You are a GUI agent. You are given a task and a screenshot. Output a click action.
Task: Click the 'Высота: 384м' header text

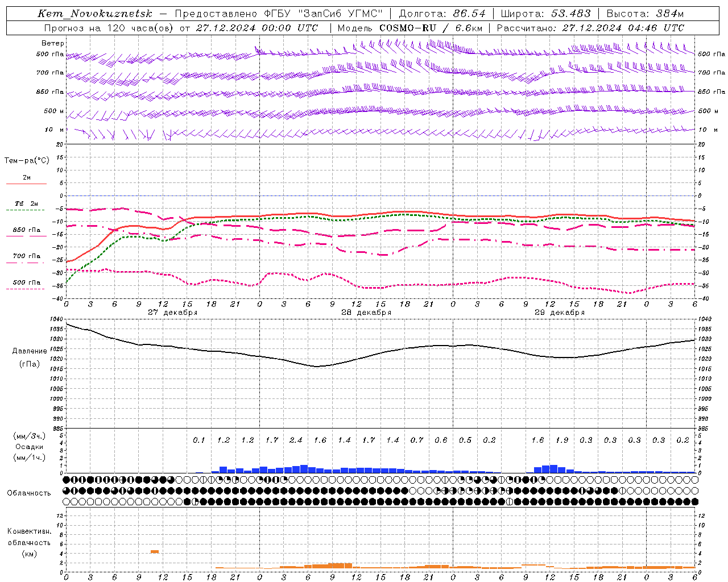pos(645,14)
